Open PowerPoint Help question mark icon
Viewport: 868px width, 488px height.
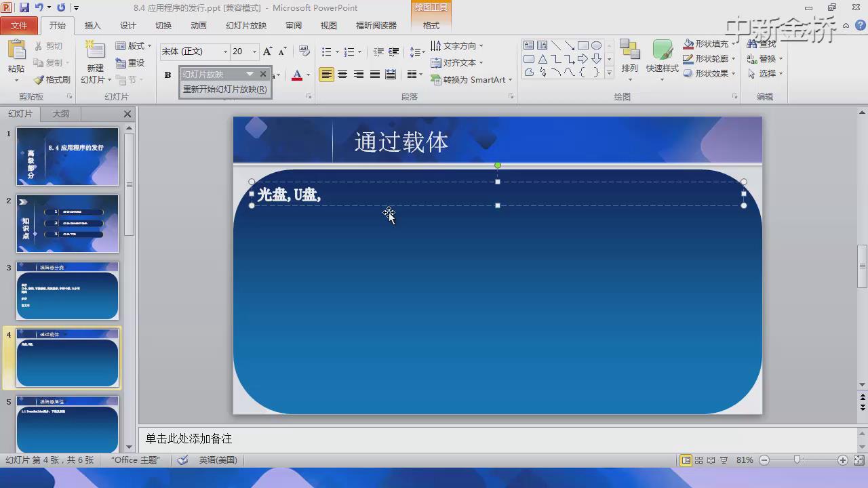(x=861, y=25)
